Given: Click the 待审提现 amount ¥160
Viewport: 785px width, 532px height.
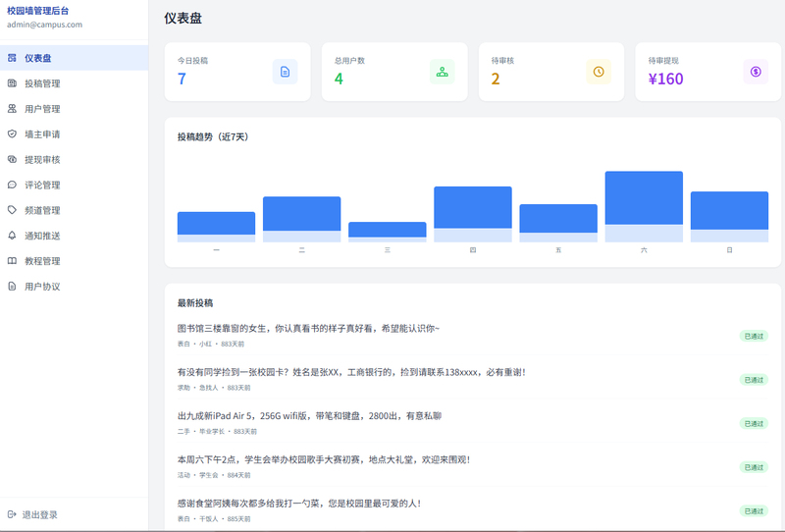Looking at the screenshot, I should (x=666, y=79).
